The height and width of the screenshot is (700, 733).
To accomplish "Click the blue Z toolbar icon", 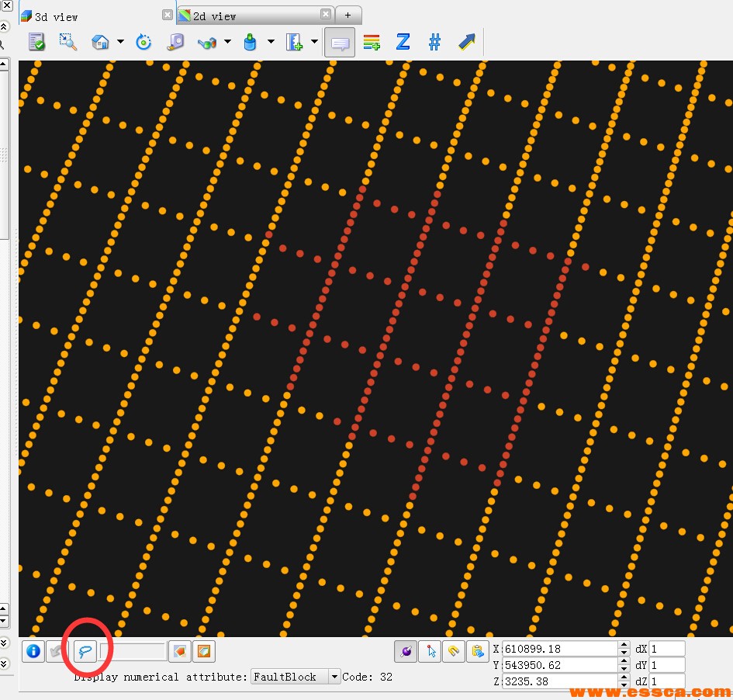I will (403, 42).
